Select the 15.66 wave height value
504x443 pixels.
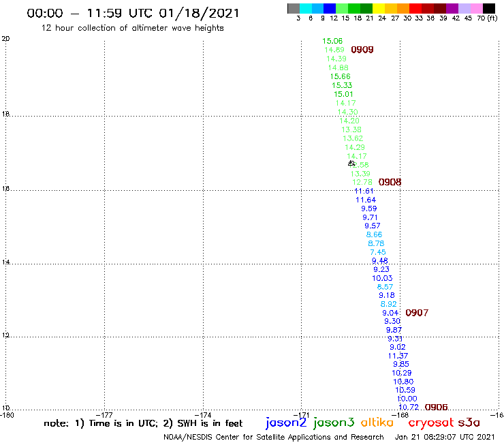coord(340,76)
